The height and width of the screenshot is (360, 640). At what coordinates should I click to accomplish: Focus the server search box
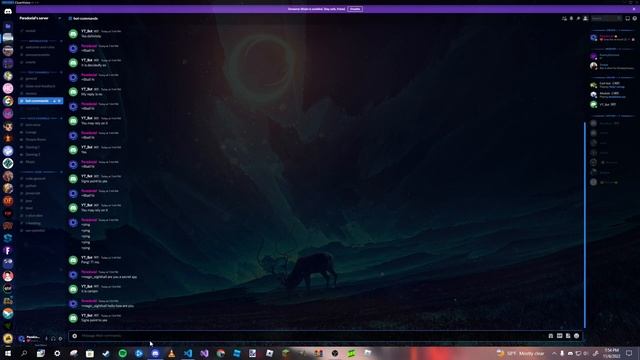[606, 18]
